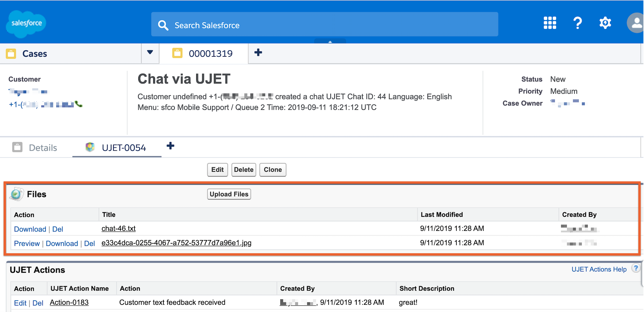Click the Upload Files button
The width and height of the screenshot is (644, 312).
(x=229, y=194)
